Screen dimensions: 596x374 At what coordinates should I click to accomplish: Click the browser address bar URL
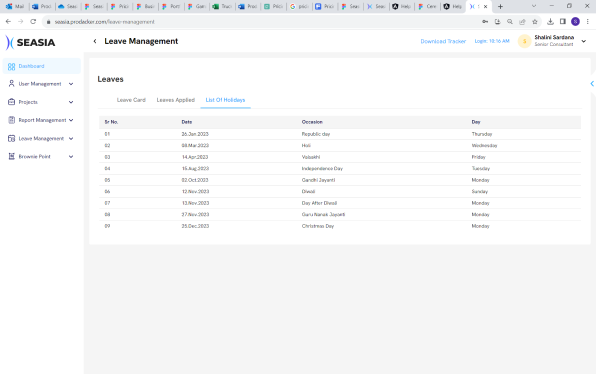105,22
